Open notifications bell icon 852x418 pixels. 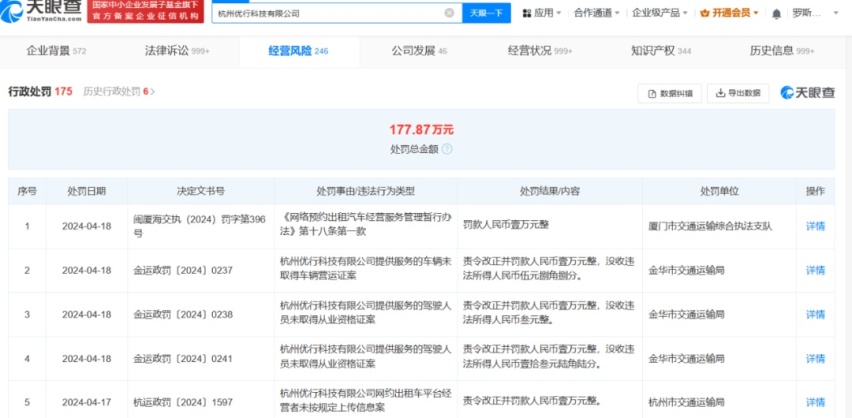tap(776, 14)
